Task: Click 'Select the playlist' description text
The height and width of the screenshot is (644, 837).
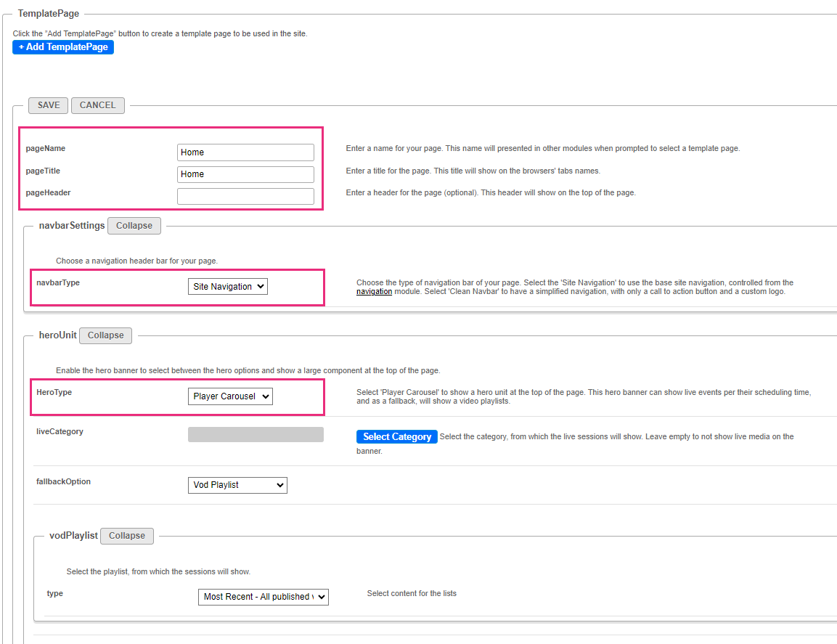Action: click(158, 571)
